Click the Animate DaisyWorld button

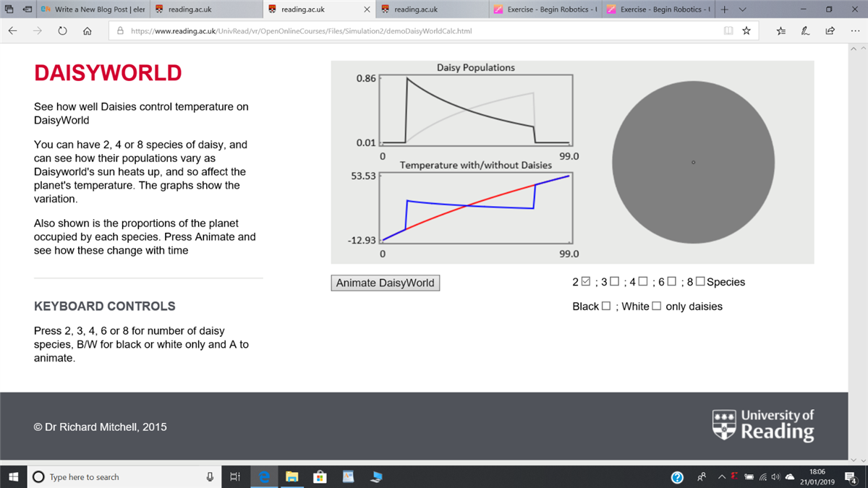[x=386, y=283]
